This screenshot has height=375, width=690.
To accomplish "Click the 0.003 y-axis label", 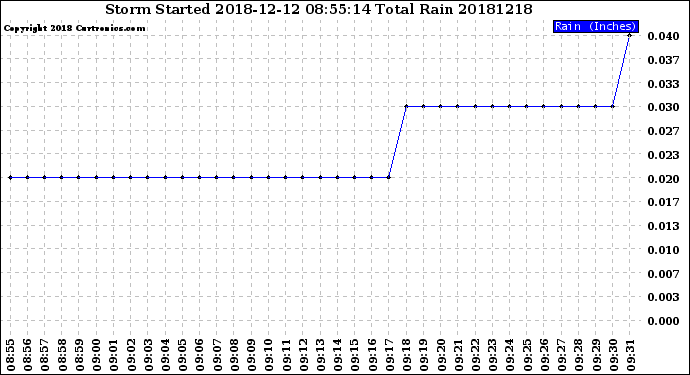I will (x=663, y=298).
